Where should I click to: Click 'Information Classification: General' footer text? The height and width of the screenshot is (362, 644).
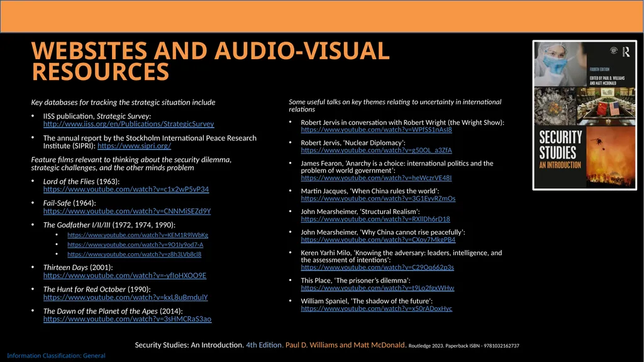click(56, 356)
